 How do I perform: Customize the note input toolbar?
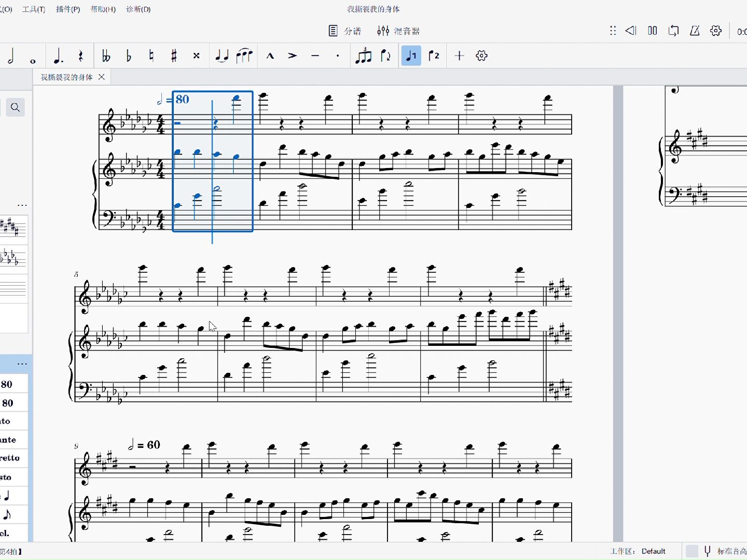tap(482, 56)
